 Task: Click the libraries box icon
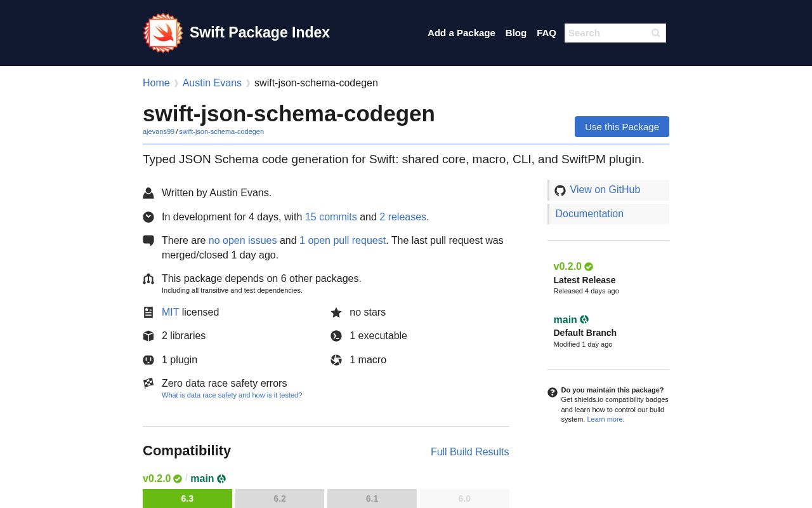(148, 336)
